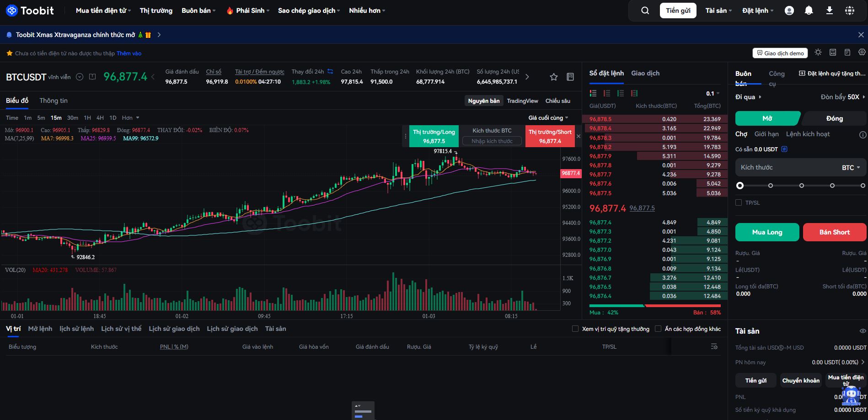The height and width of the screenshot is (420, 868).
Task: Open the 'Mở lệnh' tab
Action: [40, 329]
